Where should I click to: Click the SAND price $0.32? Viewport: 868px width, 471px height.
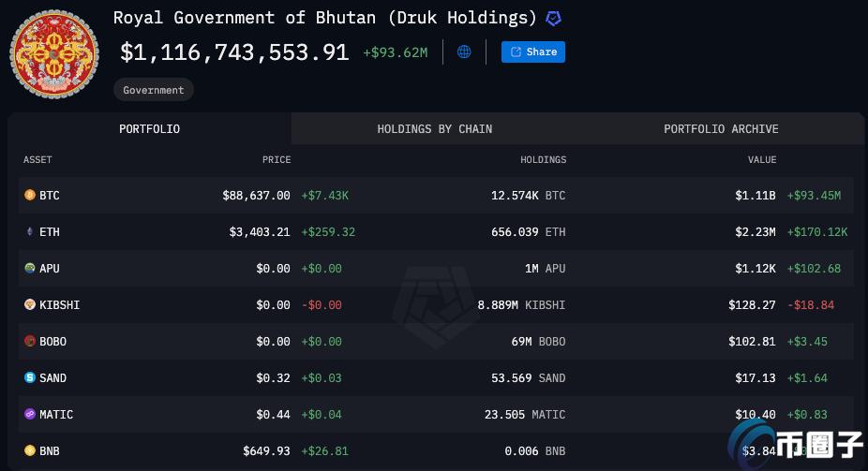point(273,377)
